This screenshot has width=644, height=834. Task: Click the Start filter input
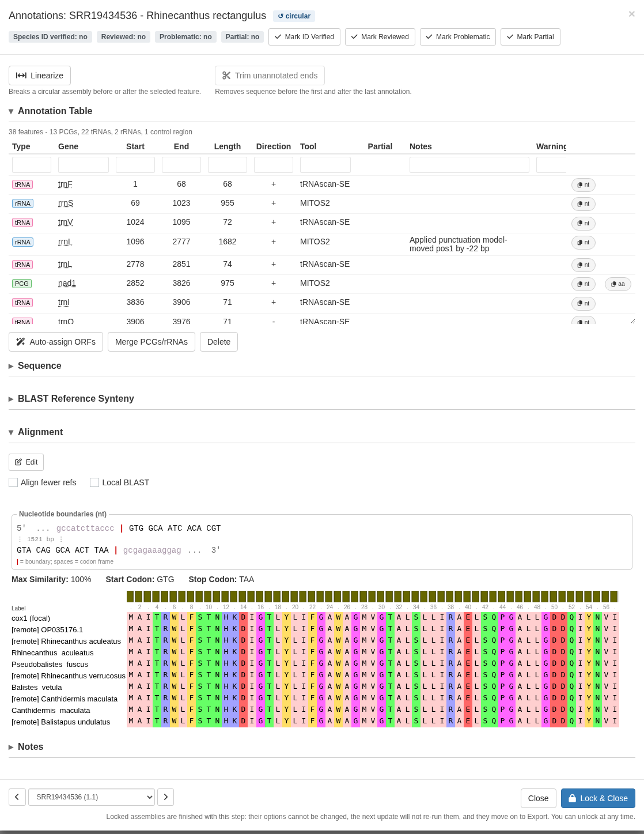135,165
